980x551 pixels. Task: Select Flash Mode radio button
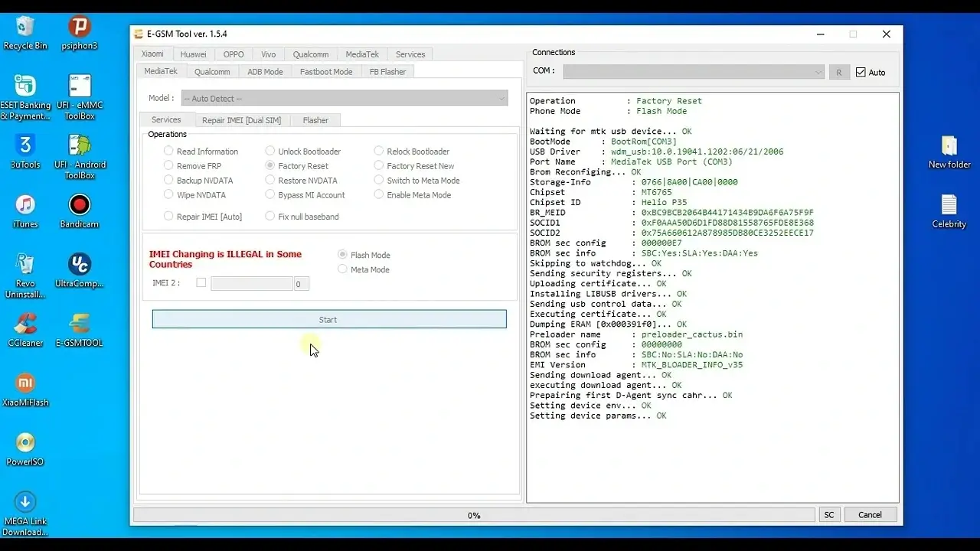point(364,255)
